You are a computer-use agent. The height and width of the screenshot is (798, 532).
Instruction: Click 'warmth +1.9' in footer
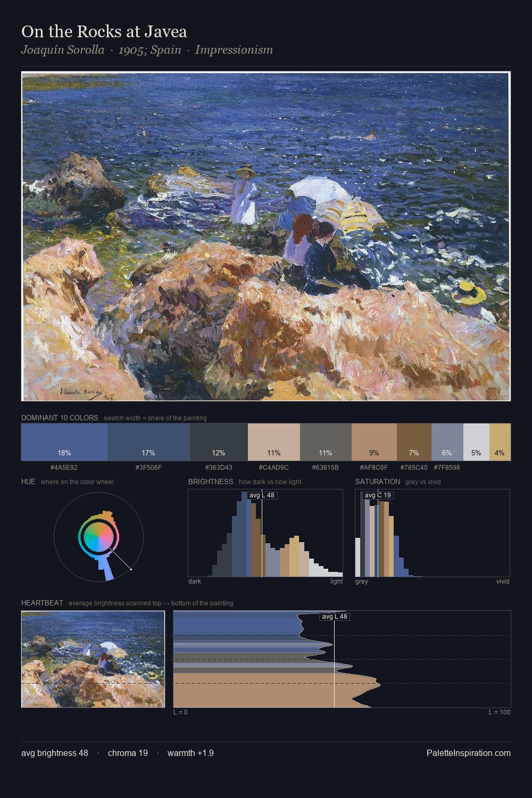190,753
